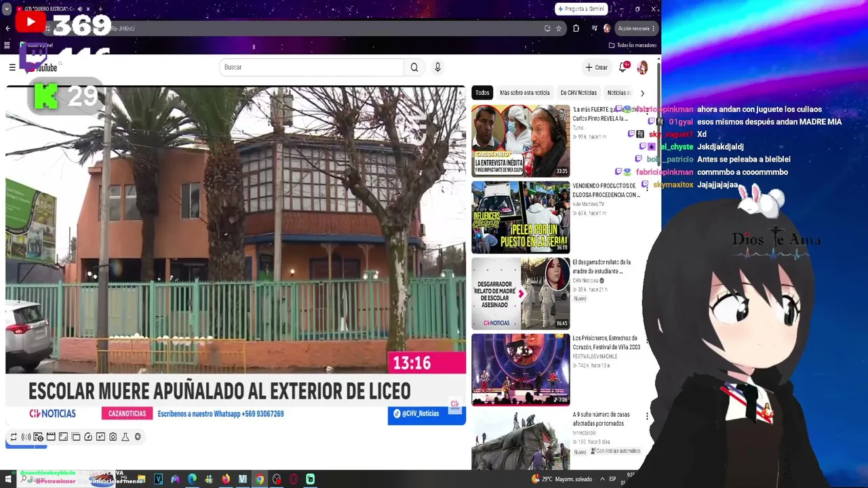The height and width of the screenshot is (488, 868).
Task: Click the news video player
Action: click(x=236, y=256)
